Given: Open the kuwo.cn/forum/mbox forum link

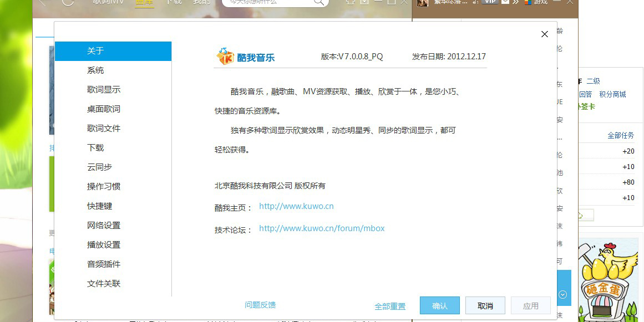Looking at the screenshot, I should [322, 228].
